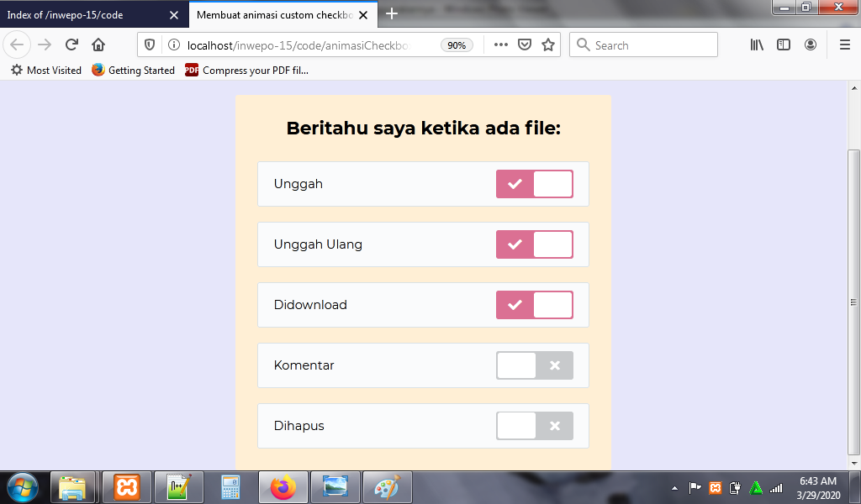
Task: Click the Unggah label text
Action: [x=298, y=184]
